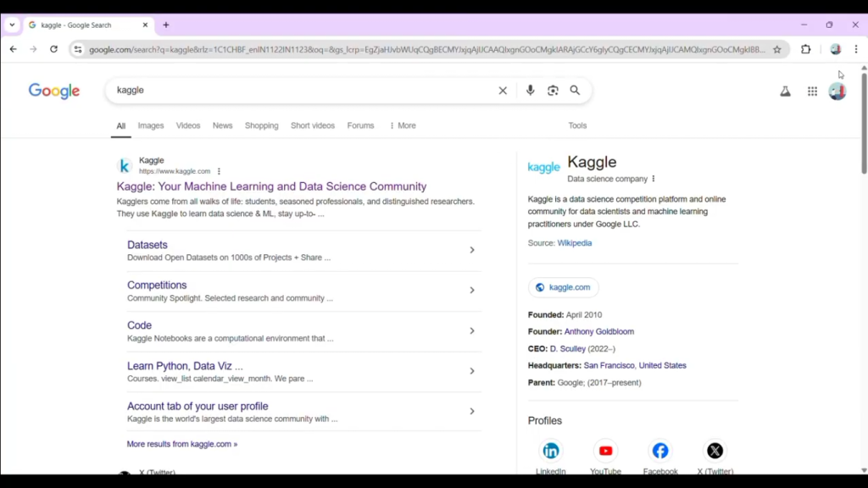Viewport: 868px width, 488px height.
Task: Open the Competitions sitelink
Action: [157, 285]
